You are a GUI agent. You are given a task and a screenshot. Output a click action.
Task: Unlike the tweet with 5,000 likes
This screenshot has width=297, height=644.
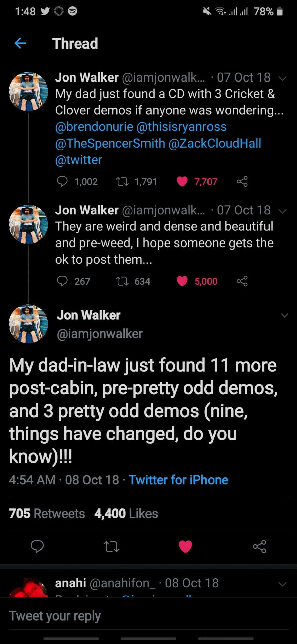click(x=182, y=281)
